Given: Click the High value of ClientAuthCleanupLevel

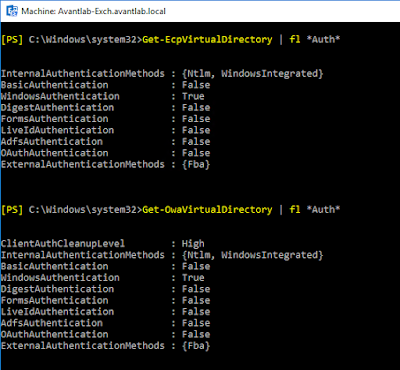Looking at the screenshot, I should (x=193, y=244).
